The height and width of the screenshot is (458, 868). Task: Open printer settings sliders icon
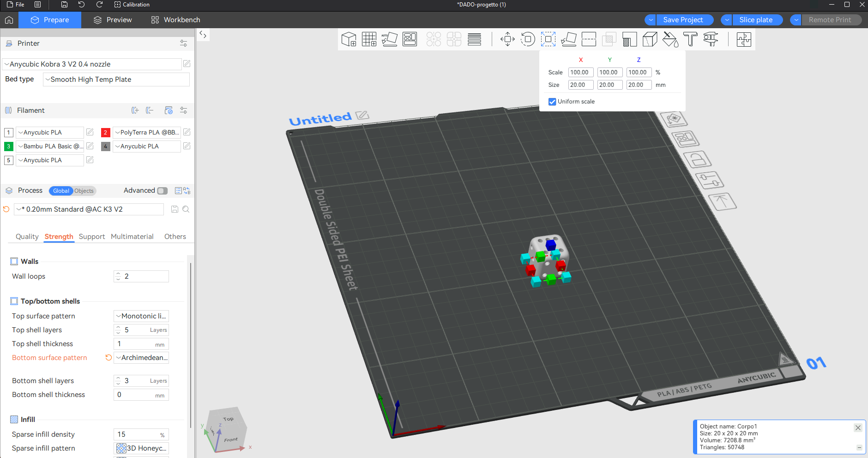tap(183, 43)
